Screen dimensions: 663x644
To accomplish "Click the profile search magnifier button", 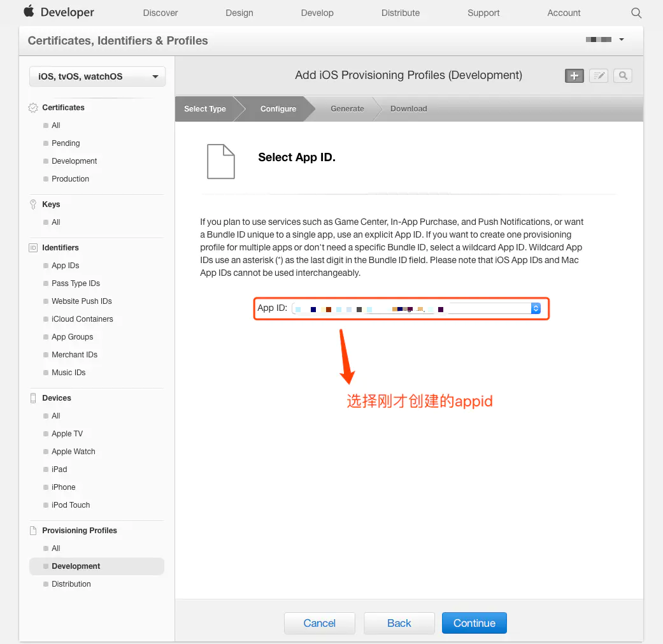I will (623, 76).
